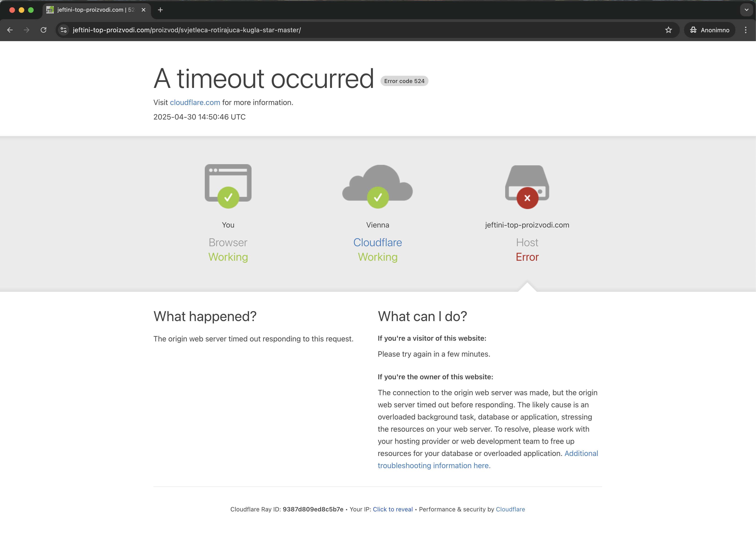Click the footer Cloudflare link
The image size is (756, 535).
point(510,509)
